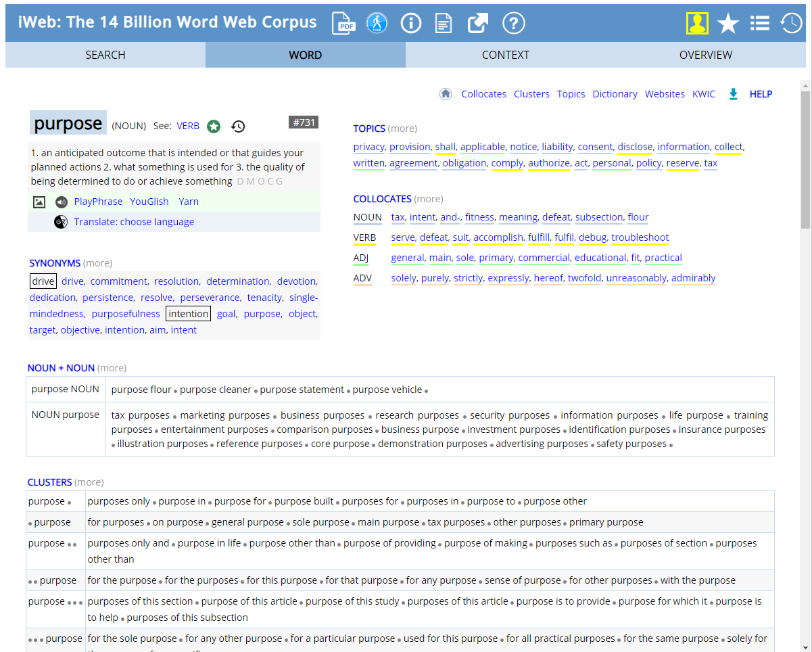Click the walking tour icon in header
The image size is (812, 652).
coord(377,24)
